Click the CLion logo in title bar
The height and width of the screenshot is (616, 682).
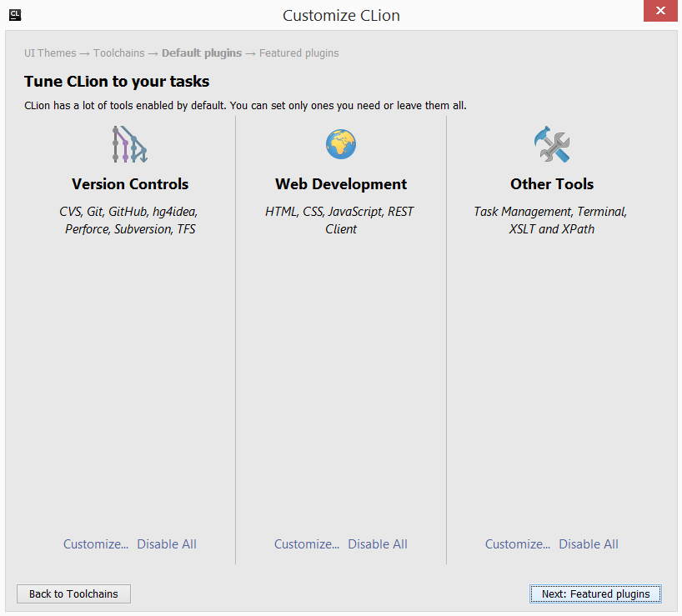point(15,15)
